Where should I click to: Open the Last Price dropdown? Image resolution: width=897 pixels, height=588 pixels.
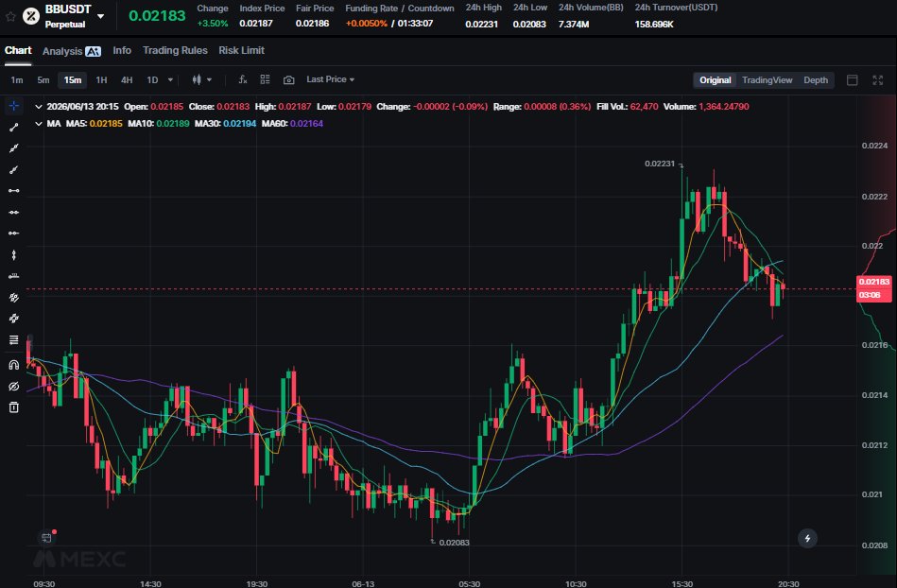tap(330, 79)
